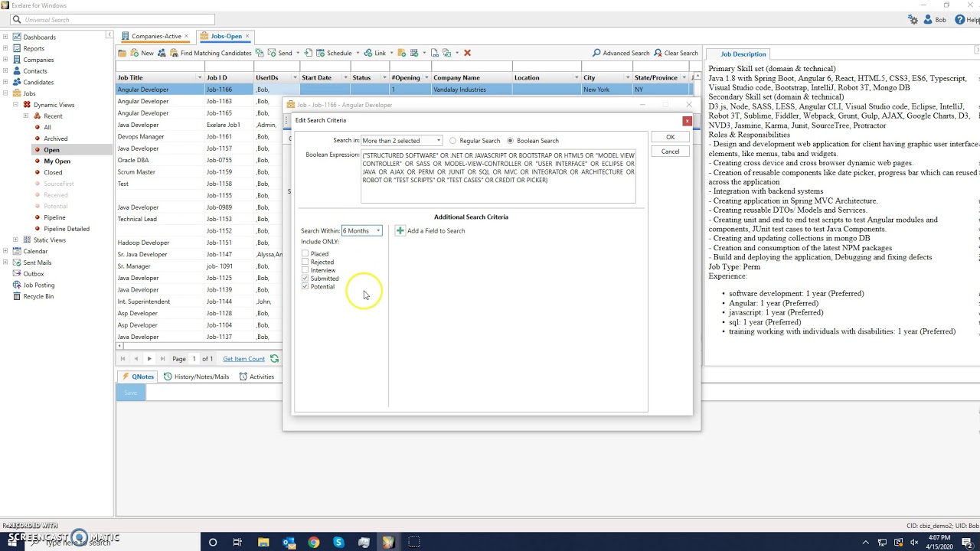Switch to the Jobs-Open tab
This screenshot has height=551, width=980.
[225, 36]
